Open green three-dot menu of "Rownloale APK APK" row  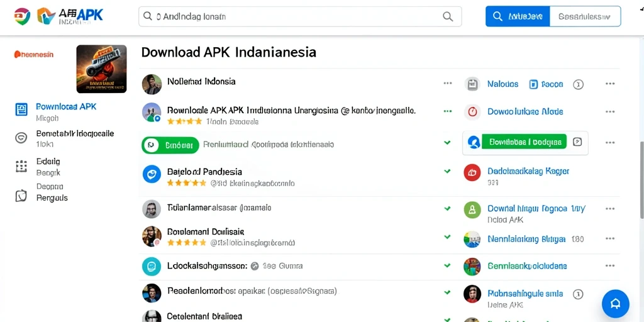(448, 111)
